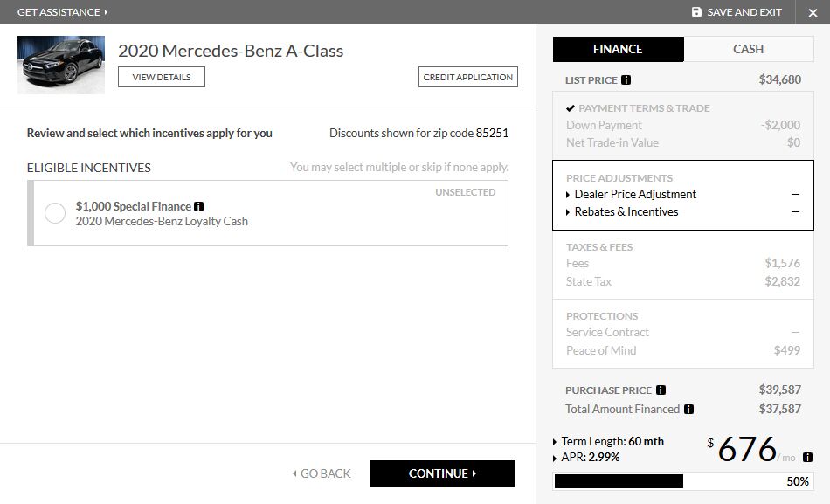Switch to the Cash tab
This screenshot has height=504, width=830.
(x=748, y=49)
